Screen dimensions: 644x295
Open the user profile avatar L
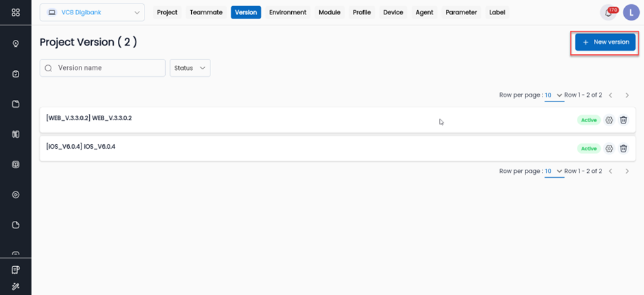click(x=630, y=12)
